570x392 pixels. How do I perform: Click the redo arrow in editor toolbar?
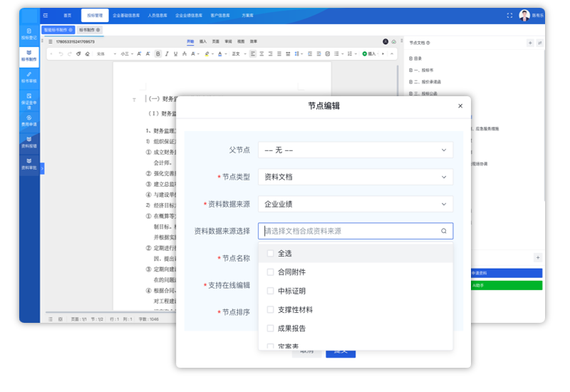pos(69,54)
